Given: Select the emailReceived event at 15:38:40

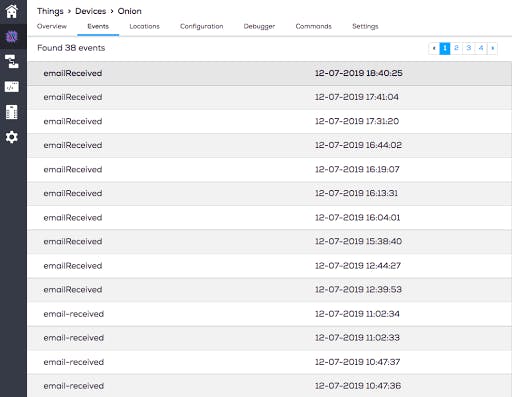Looking at the screenshot, I should click(x=270, y=242).
